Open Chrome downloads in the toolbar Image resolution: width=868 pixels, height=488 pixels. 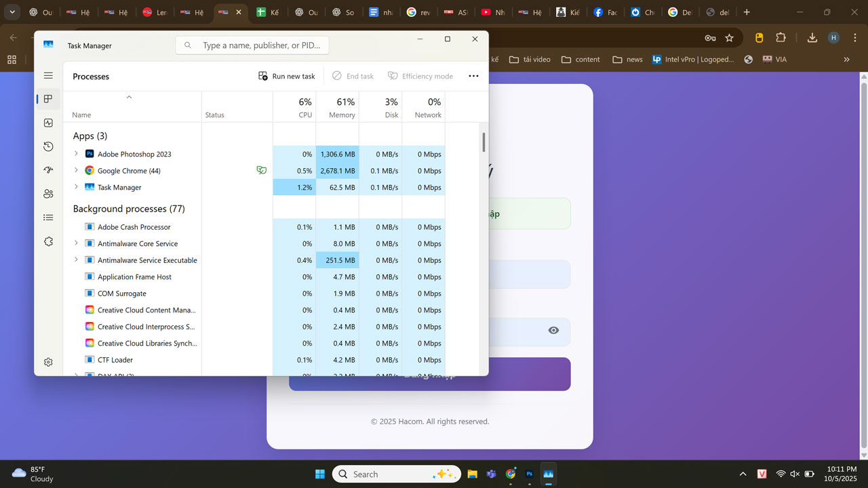click(812, 38)
